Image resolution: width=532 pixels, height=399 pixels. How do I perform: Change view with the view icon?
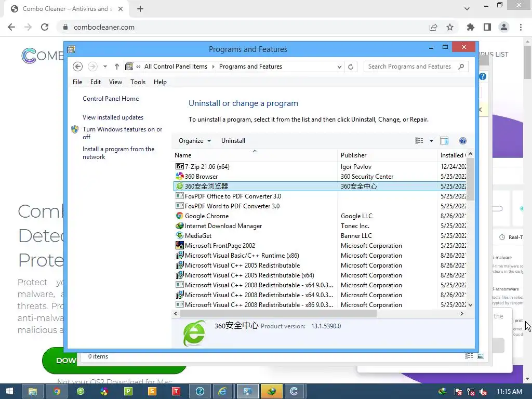(419, 141)
